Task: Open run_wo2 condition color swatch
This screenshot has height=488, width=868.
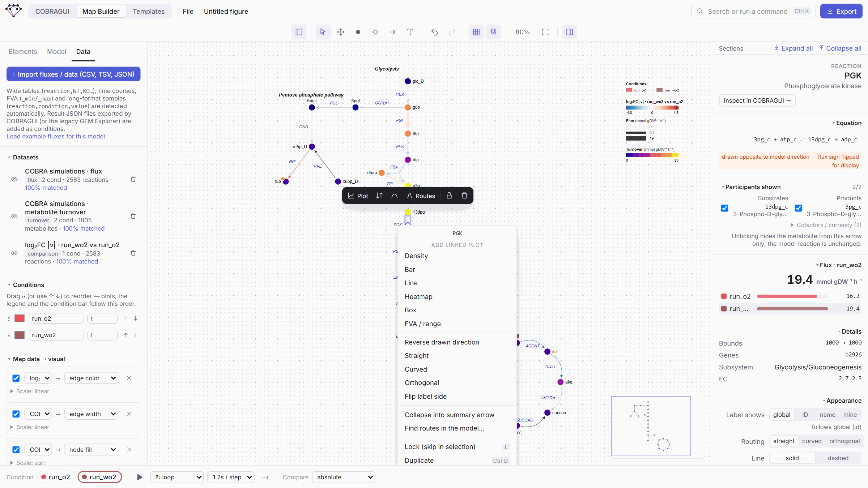Action: [x=20, y=335]
